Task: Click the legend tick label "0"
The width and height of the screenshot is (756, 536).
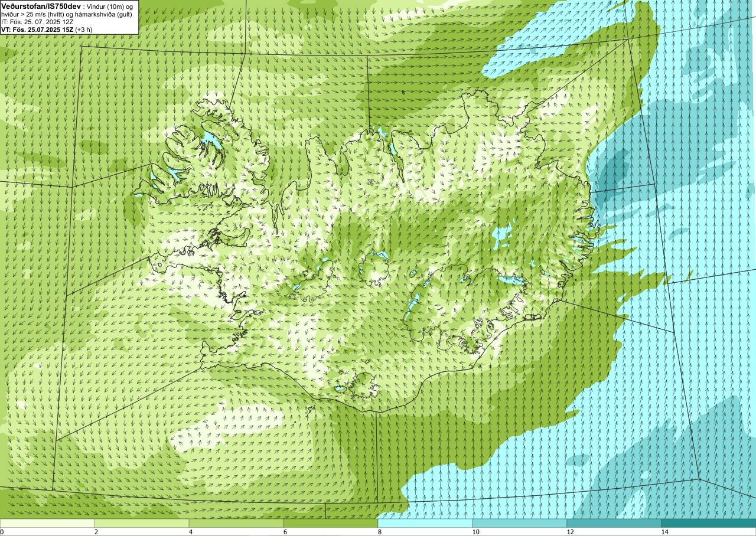Action: 2,532
